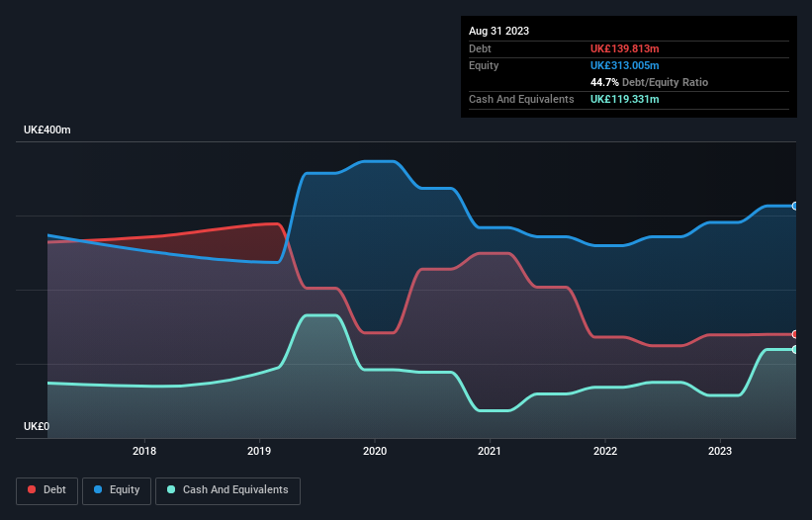
Task: Toggle Cash And Equivalents legend button
Action: click(227, 490)
